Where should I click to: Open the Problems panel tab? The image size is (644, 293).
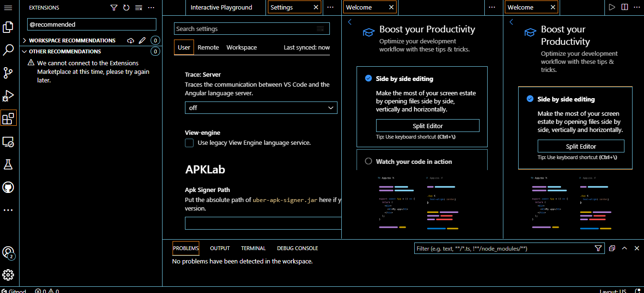pos(186,248)
